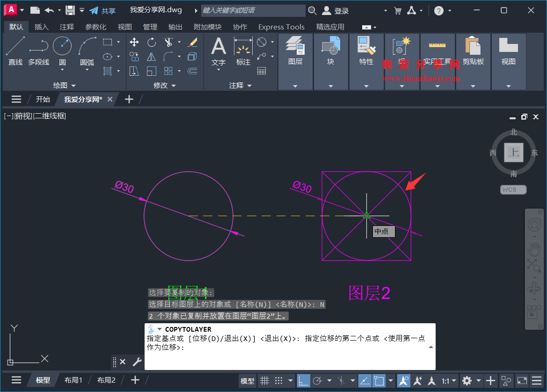Activate the Mirror tool
The image size is (547, 392).
152,57
